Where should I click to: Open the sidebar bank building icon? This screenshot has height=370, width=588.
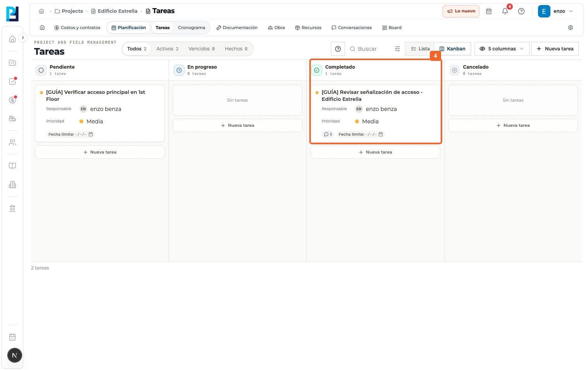coord(12,208)
